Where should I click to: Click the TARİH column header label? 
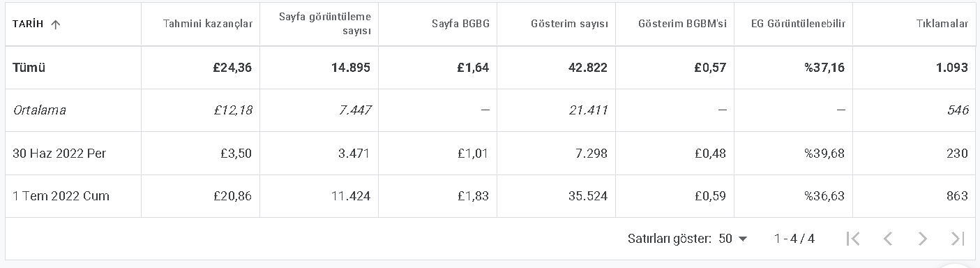28,24
